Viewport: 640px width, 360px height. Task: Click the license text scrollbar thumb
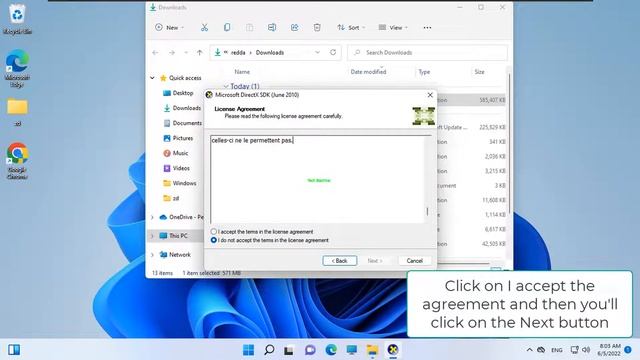pyautogui.click(x=427, y=211)
